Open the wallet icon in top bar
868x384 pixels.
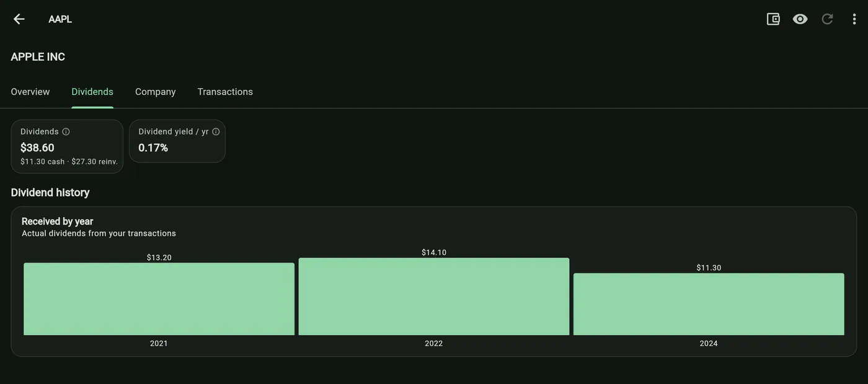(773, 19)
